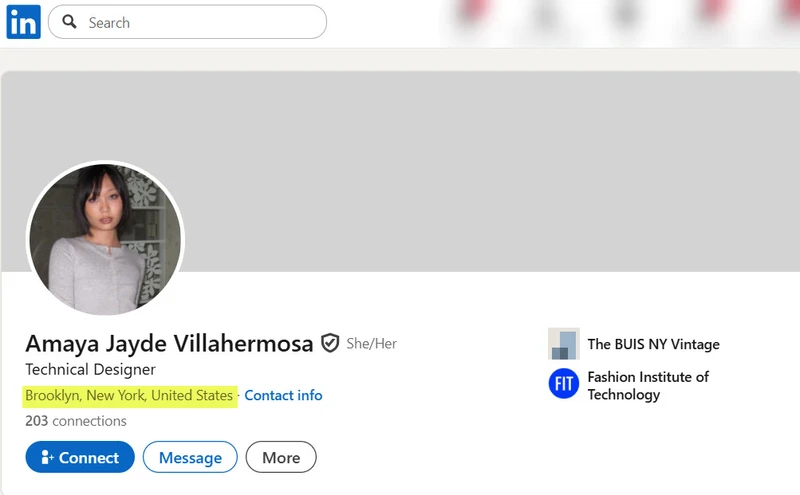The height and width of the screenshot is (495, 800).
Task: Select the name Amaya Jayde Villahermosa
Action: coord(169,343)
